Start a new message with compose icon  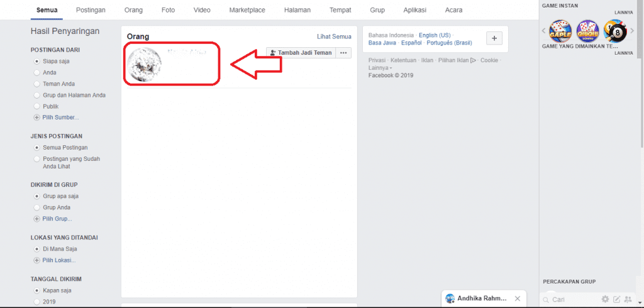tap(616, 299)
